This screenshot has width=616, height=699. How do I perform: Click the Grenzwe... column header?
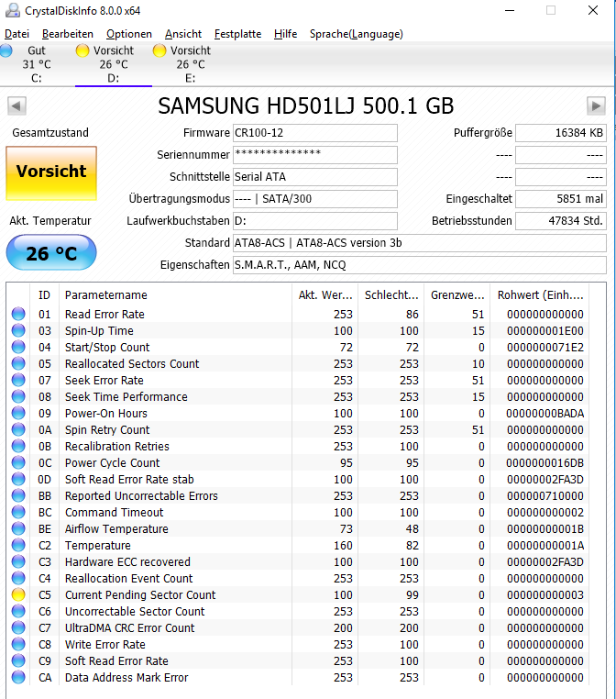click(x=457, y=295)
